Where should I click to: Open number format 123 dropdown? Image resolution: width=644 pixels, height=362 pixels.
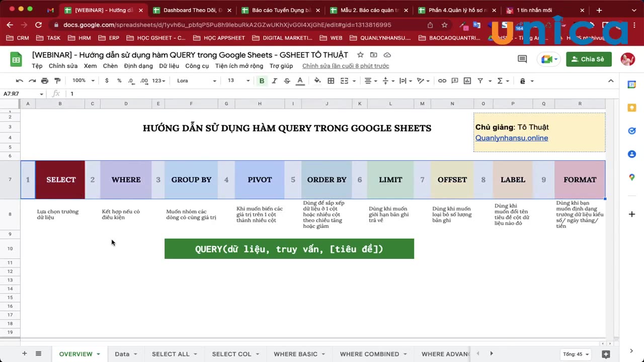click(158, 81)
